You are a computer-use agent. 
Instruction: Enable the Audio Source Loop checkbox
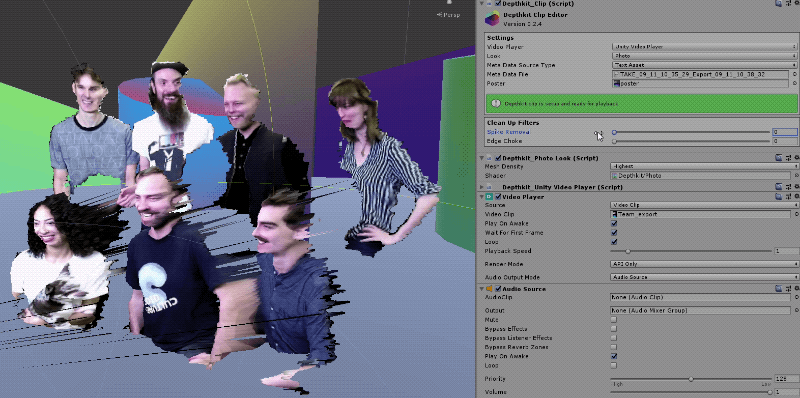tap(614, 365)
